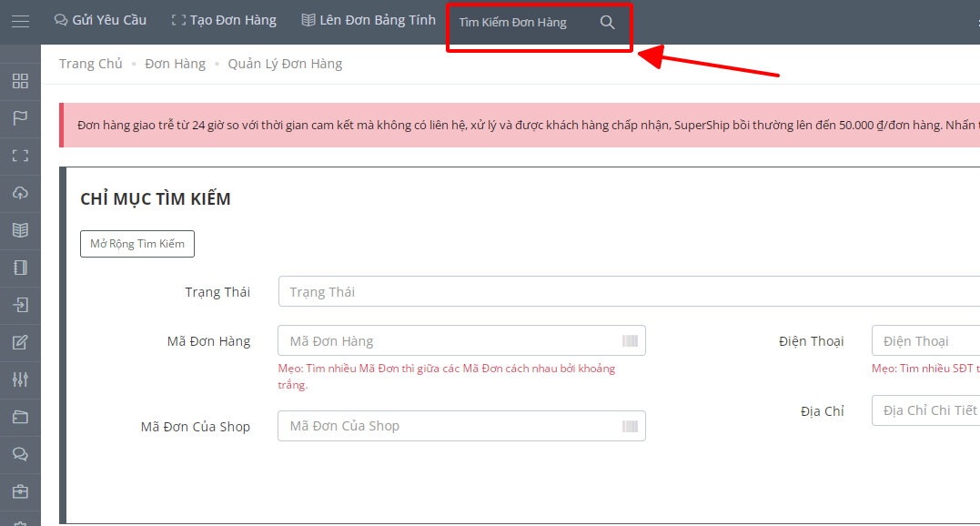Click the pink late-delivery compensation notice
Image resolution: width=980 pixels, height=526 pixels.
pyautogui.click(x=520, y=125)
